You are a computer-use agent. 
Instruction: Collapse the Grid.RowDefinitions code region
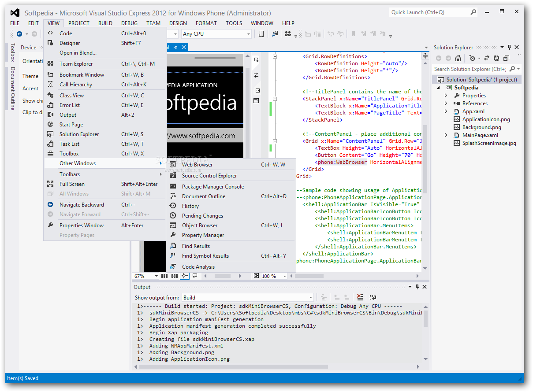click(x=275, y=56)
